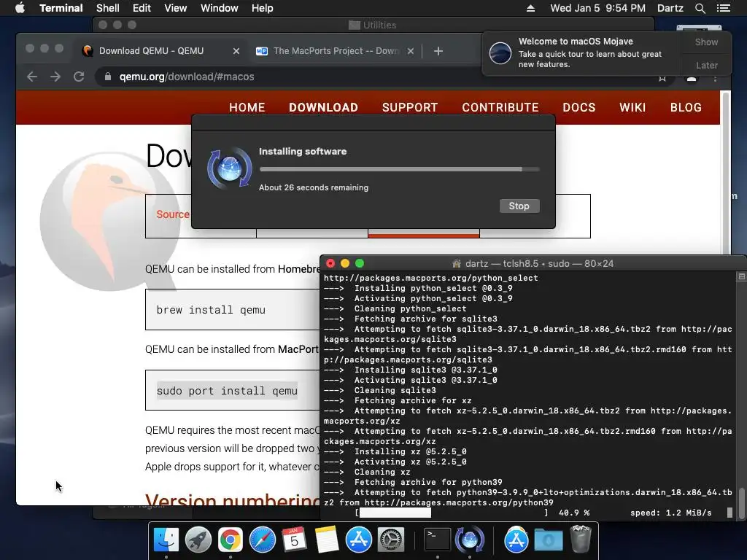Open Finder from the Dock
This screenshot has width=747, height=560.
(166, 540)
